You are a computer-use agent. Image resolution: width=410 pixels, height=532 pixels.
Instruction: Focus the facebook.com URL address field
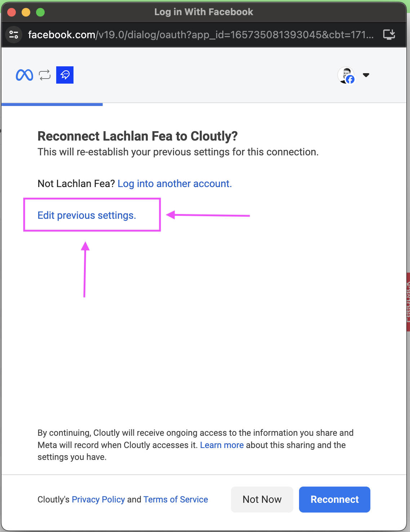pos(200,35)
